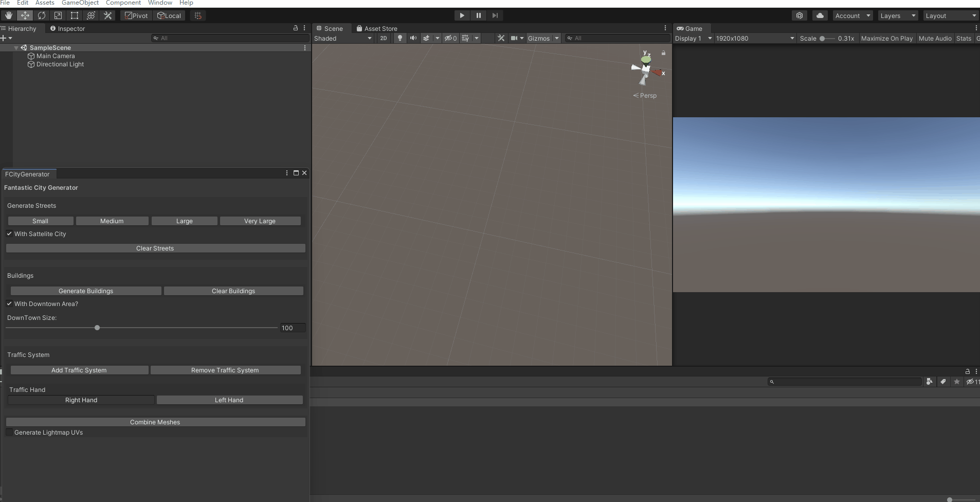Toggle Scene view lighting
Image resolution: width=980 pixels, height=502 pixels.
coord(400,38)
